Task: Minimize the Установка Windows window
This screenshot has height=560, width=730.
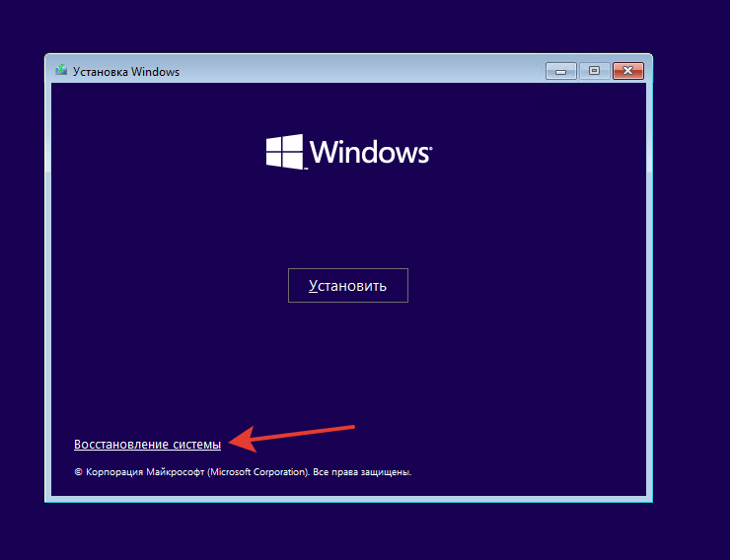Action: point(561,71)
